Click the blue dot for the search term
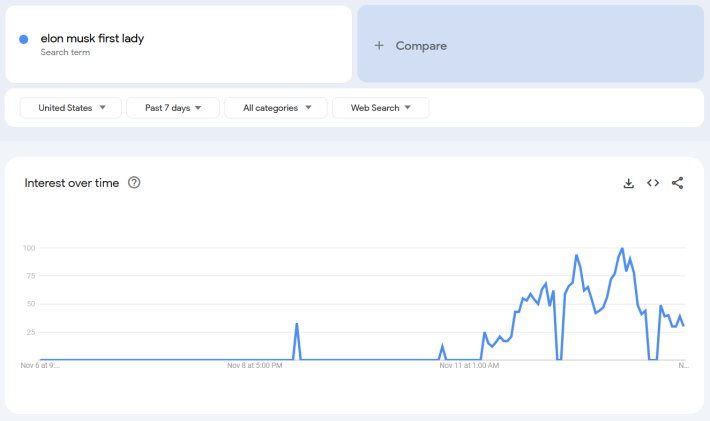Viewport: 710px width, 421px height. (24, 39)
